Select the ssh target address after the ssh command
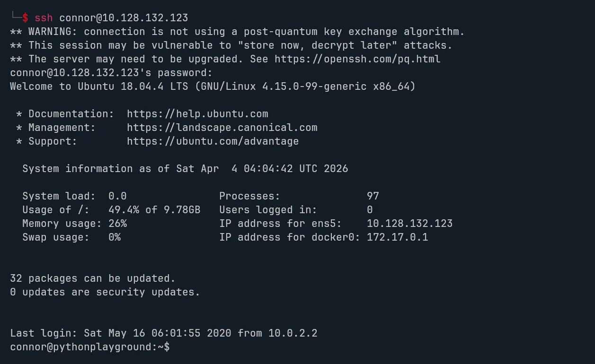The width and height of the screenshot is (595, 364). click(x=124, y=18)
